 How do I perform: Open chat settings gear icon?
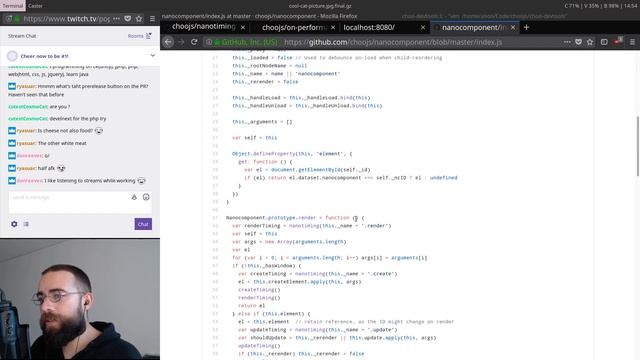[x=14, y=224]
